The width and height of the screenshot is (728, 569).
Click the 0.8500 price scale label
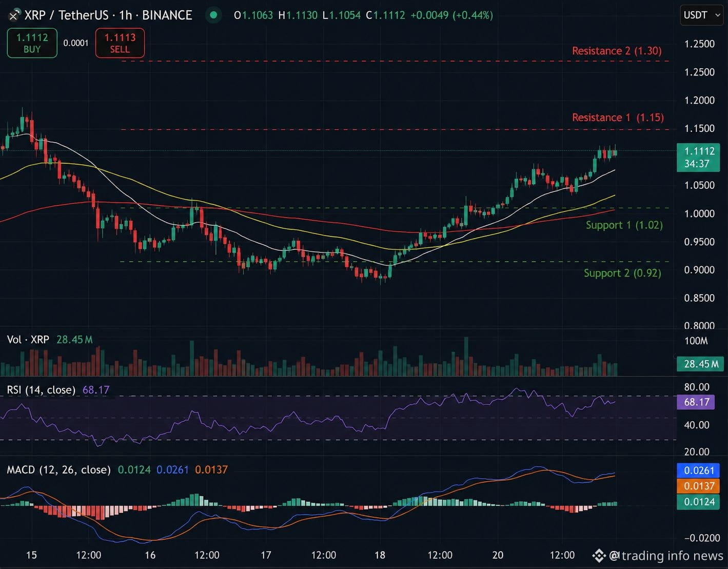(699, 298)
